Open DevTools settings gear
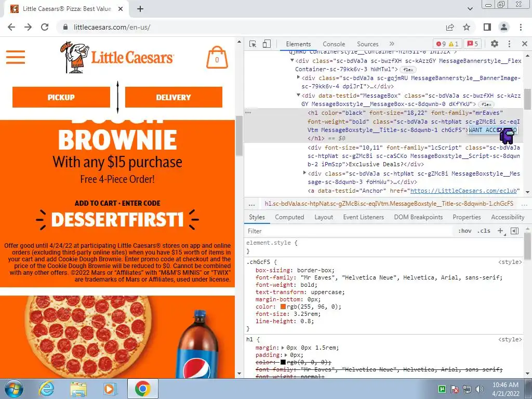This screenshot has height=399, width=532. click(x=495, y=44)
